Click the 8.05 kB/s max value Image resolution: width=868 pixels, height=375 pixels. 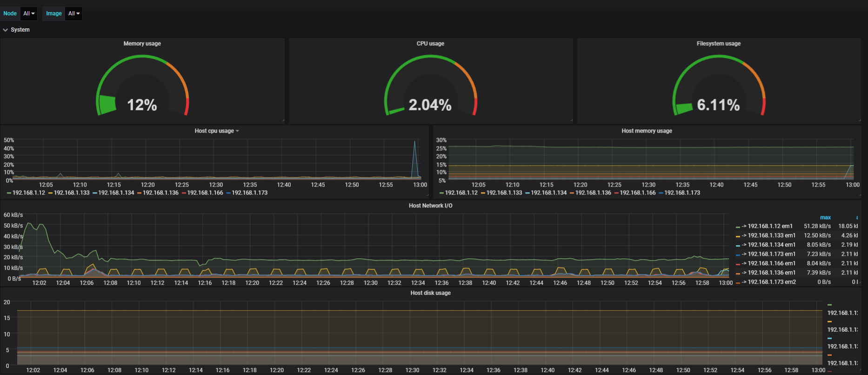point(819,245)
